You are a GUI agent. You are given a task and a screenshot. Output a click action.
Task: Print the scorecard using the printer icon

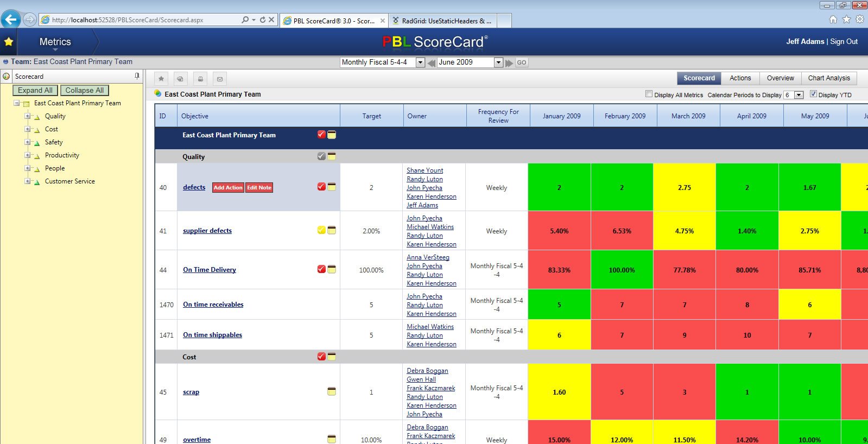coord(200,79)
